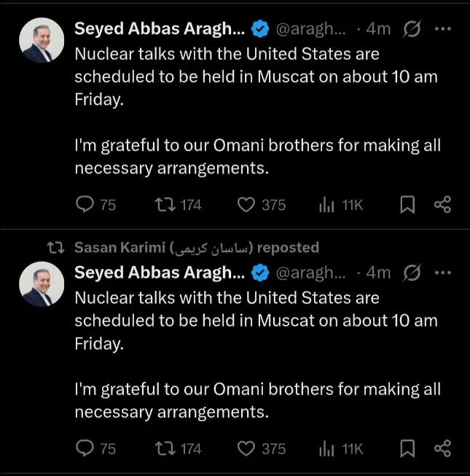Image resolution: width=470 pixels, height=476 pixels.
Task: Bookmark the first nuclear talks tweet
Action: coord(408,205)
